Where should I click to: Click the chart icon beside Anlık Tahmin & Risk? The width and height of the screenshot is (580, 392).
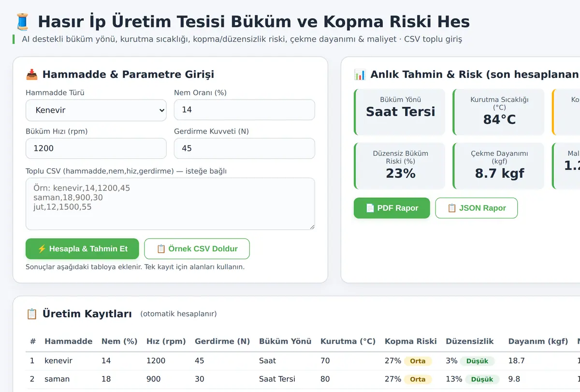(x=360, y=74)
